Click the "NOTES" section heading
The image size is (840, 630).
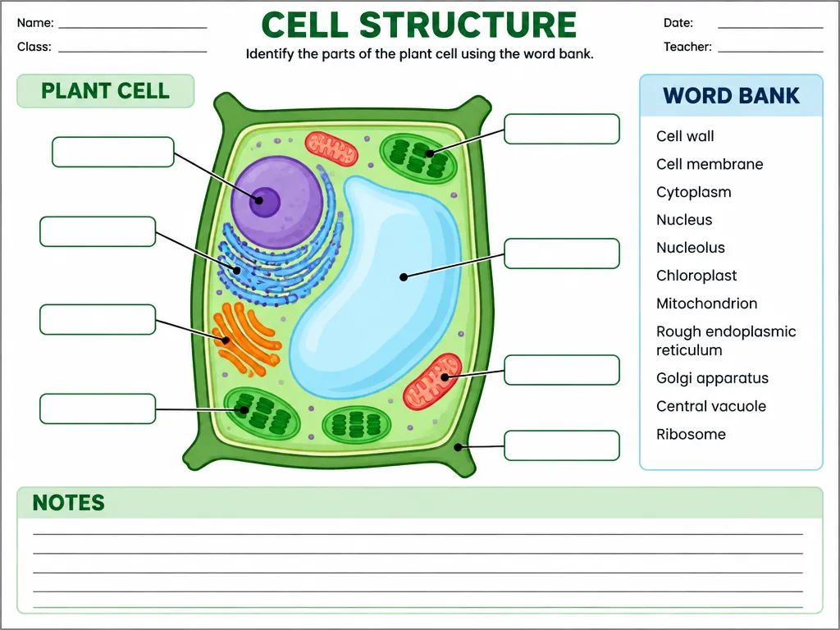click(69, 503)
